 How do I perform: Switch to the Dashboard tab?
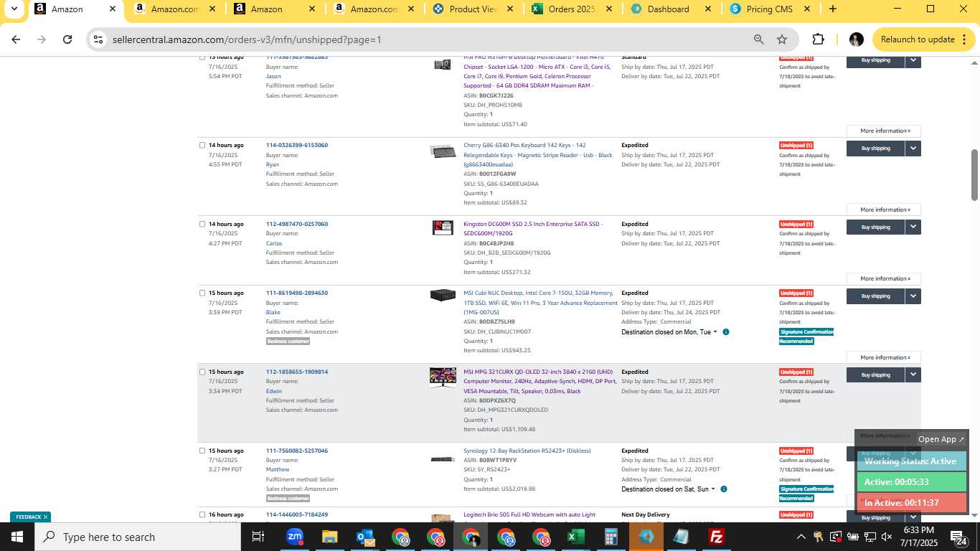(x=667, y=9)
